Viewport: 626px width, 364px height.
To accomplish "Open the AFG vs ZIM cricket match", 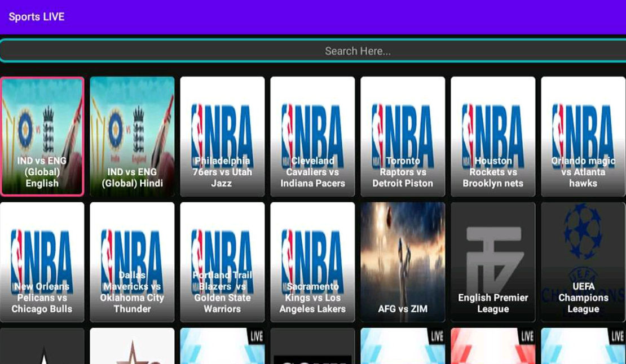I will pos(403,262).
